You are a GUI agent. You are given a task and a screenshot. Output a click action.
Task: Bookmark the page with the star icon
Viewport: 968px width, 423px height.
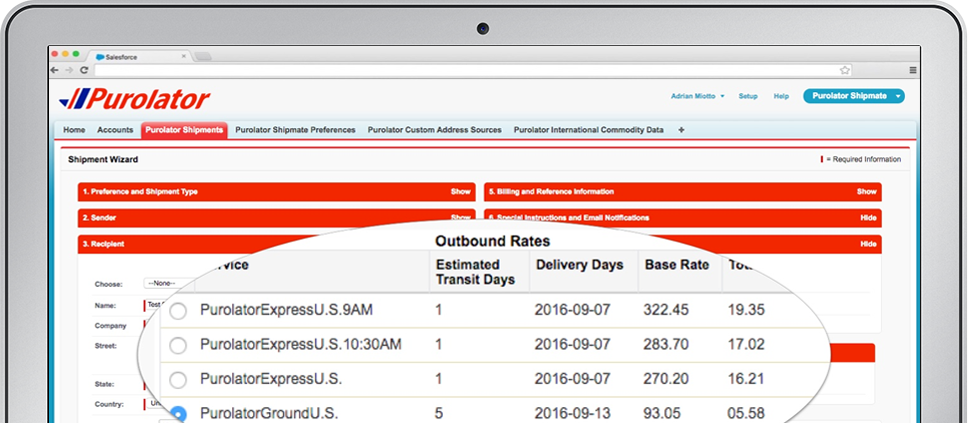(845, 70)
